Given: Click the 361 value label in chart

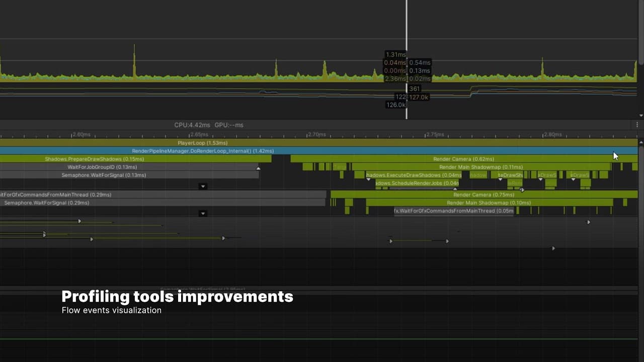Looking at the screenshot, I should click(415, 89).
